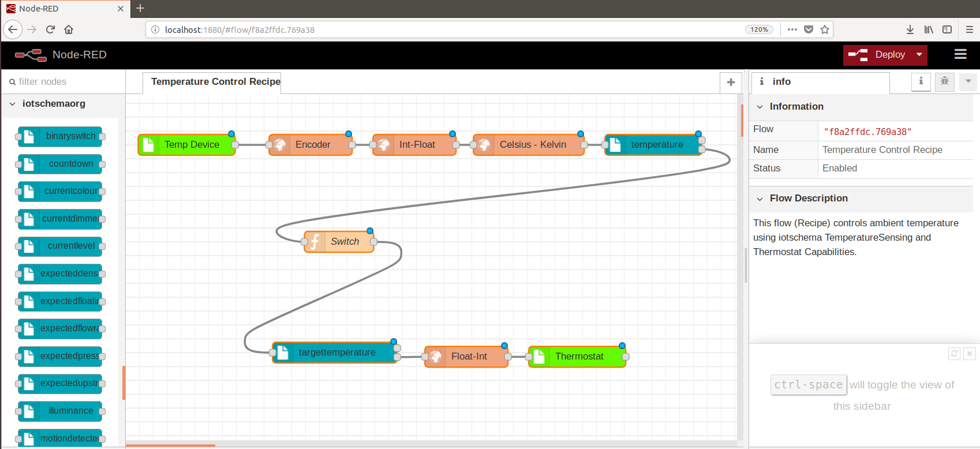Click the canvas vertical scrollbar
Image resolution: width=980 pixels, height=449 pixels.
(x=742, y=121)
